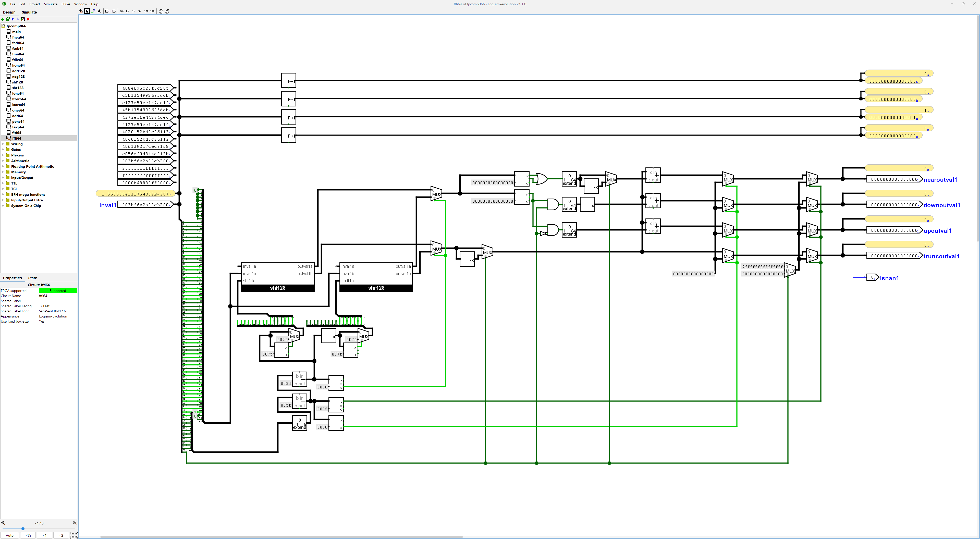Viewport: 980px width, 539px height.
Task: Click the truncoutval1 output pin
Action: pos(895,256)
